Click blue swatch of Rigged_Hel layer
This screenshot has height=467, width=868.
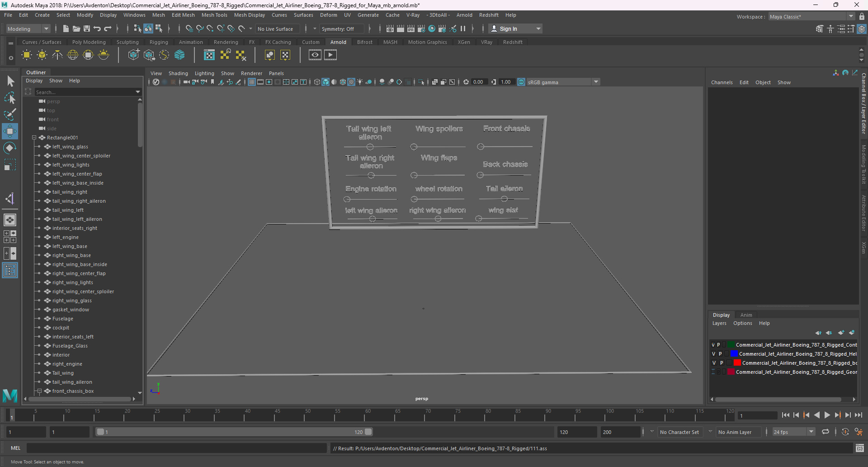tap(734, 354)
